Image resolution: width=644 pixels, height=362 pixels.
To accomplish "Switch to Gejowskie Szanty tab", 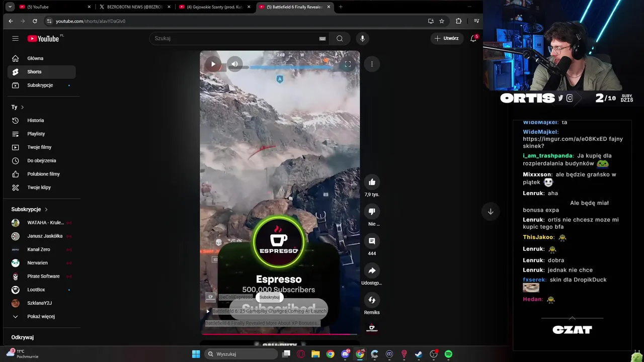I will (x=215, y=7).
